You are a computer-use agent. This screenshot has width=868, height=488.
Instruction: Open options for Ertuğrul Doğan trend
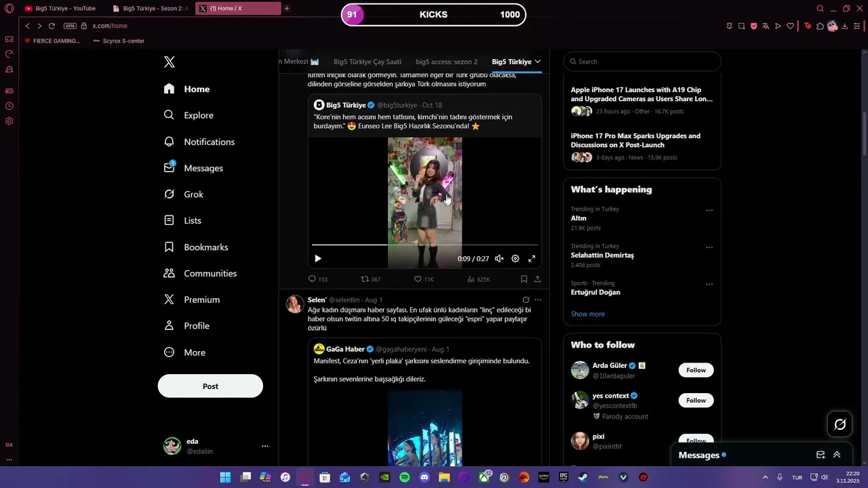tap(709, 284)
